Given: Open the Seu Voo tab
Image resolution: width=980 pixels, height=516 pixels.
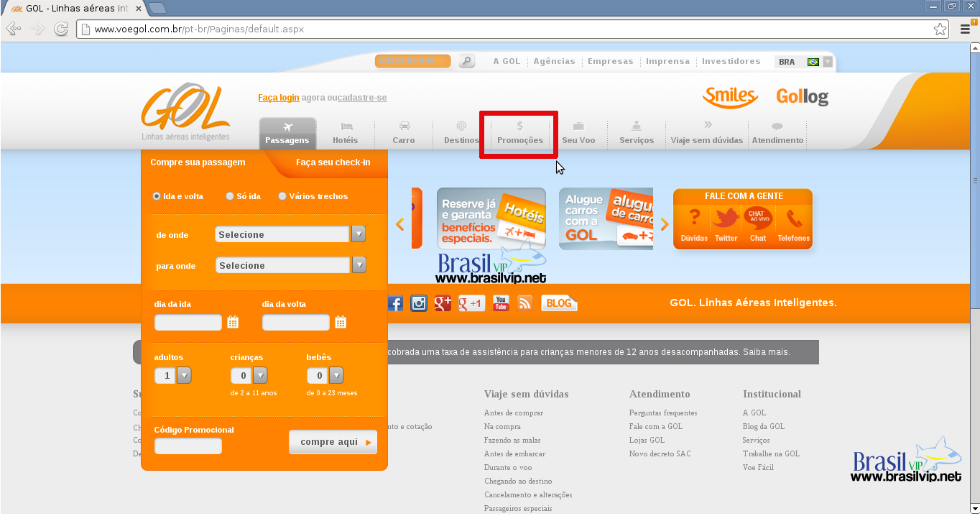Looking at the screenshot, I should [578, 133].
